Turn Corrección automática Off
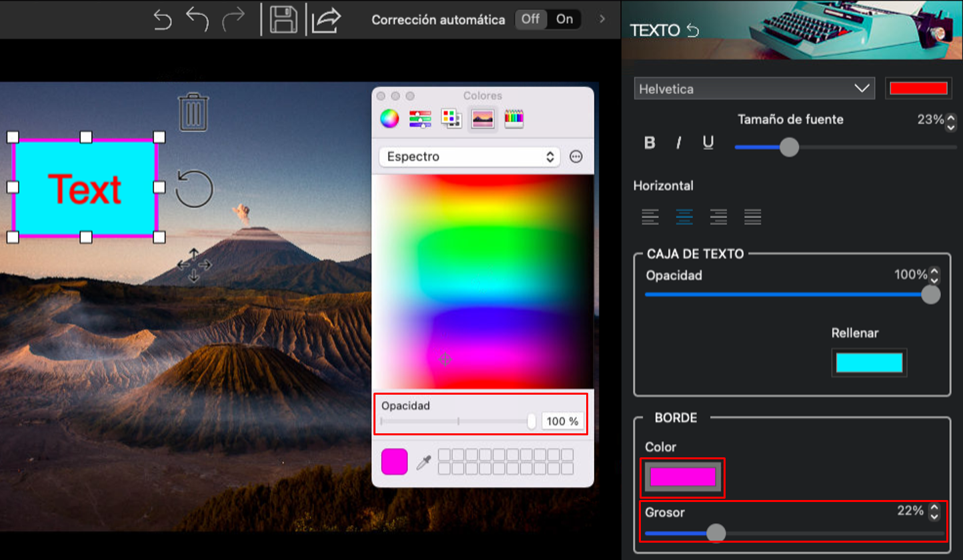This screenshot has height=560, width=963. tap(531, 19)
